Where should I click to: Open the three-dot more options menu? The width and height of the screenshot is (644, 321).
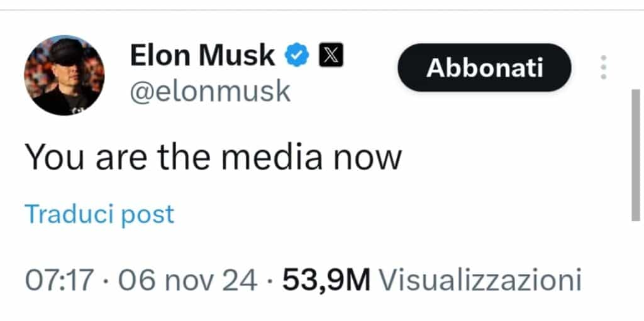pos(603,67)
